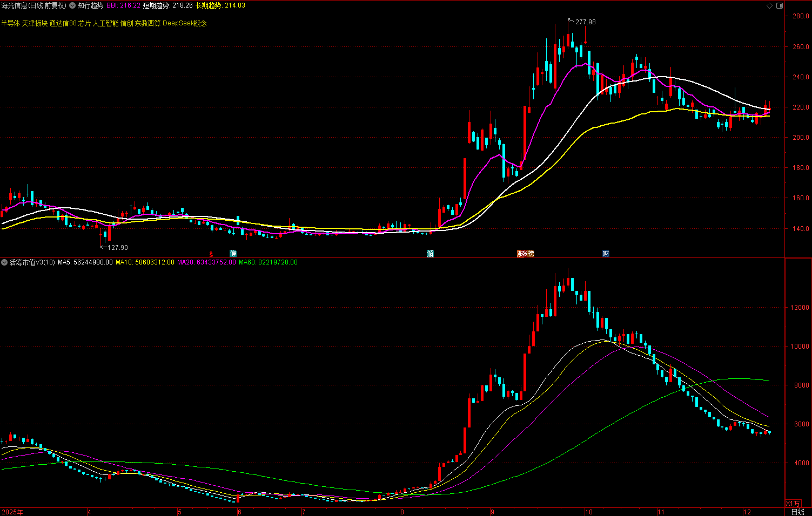Click the X1万 unit scale label
The width and height of the screenshot is (812, 516).
click(x=793, y=504)
